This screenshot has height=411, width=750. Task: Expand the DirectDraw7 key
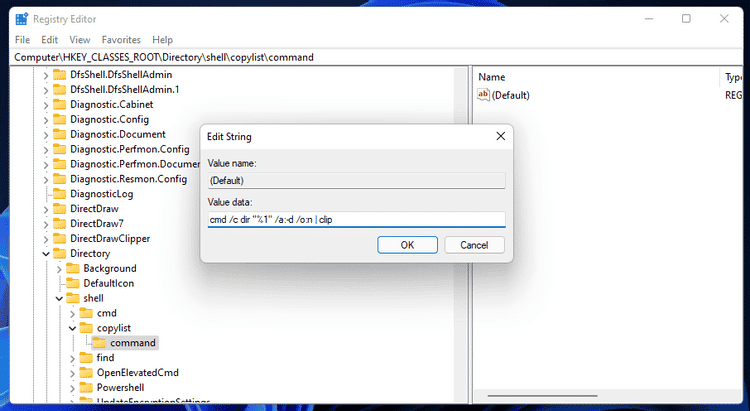click(45, 224)
